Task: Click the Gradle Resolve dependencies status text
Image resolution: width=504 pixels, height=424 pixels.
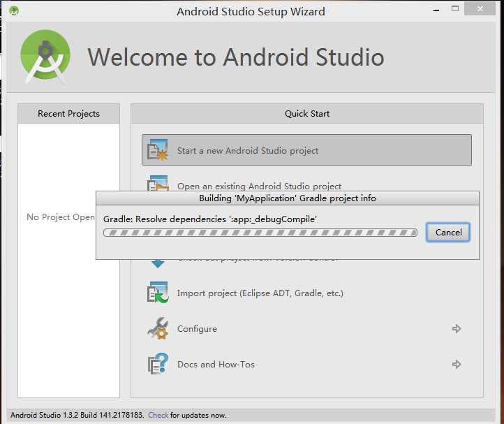Action: 210,219
